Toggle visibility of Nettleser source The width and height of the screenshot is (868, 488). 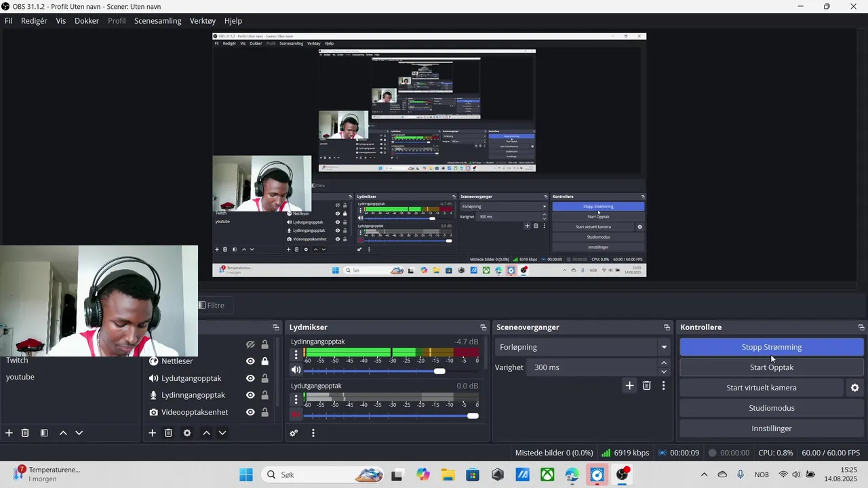point(250,361)
